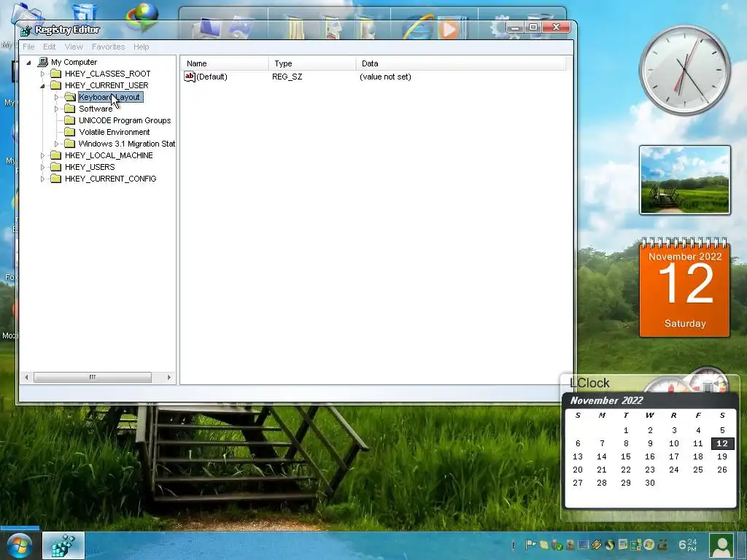The height and width of the screenshot is (560, 747).
Task: Expand the Software key
Action: pos(56,109)
